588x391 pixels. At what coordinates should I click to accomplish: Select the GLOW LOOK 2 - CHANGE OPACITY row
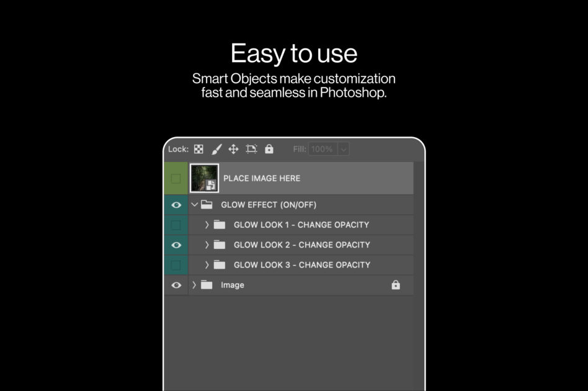[x=301, y=245]
